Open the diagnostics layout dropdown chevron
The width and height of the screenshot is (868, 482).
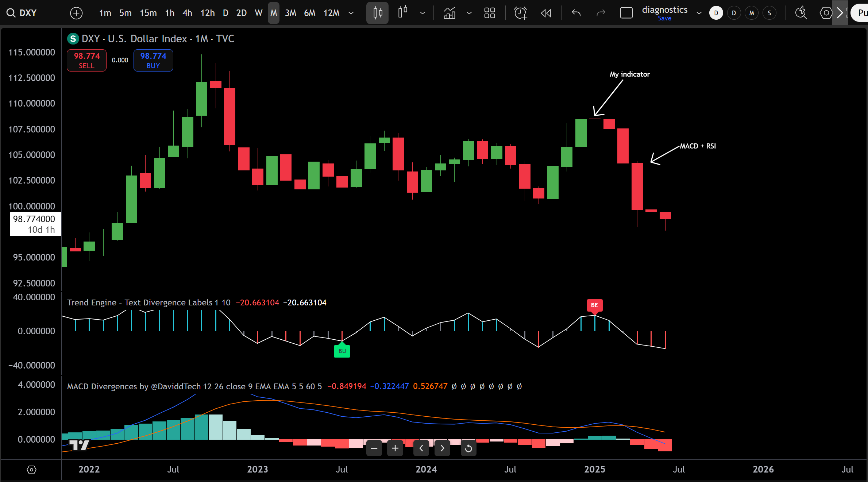699,13
